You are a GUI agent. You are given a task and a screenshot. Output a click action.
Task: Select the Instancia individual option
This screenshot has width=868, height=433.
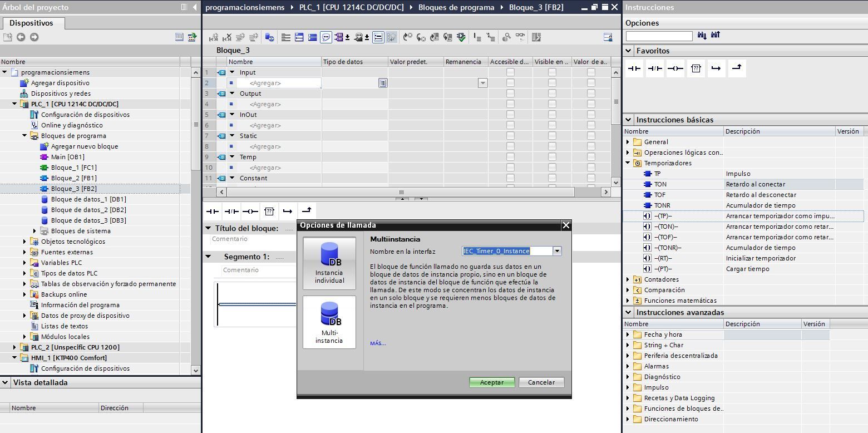tap(329, 263)
